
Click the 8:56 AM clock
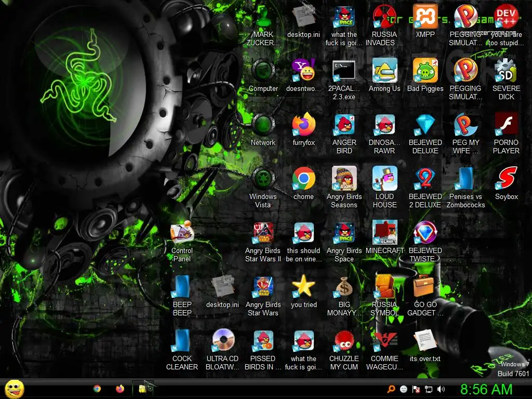[x=486, y=389]
